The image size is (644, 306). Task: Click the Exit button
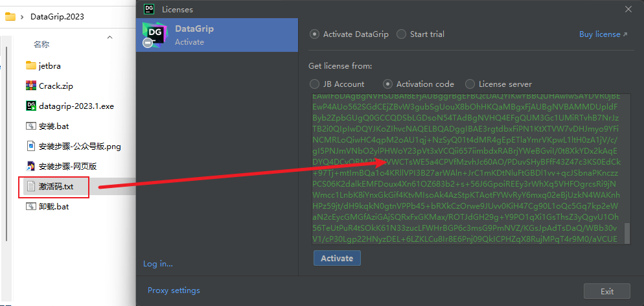tap(606, 291)
